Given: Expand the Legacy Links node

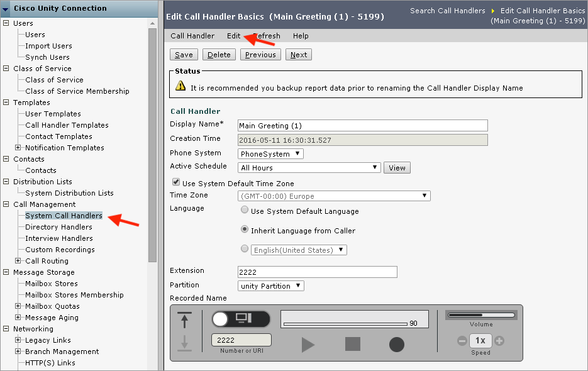Looking at the screenshot, I should click(x=18, y=340).
